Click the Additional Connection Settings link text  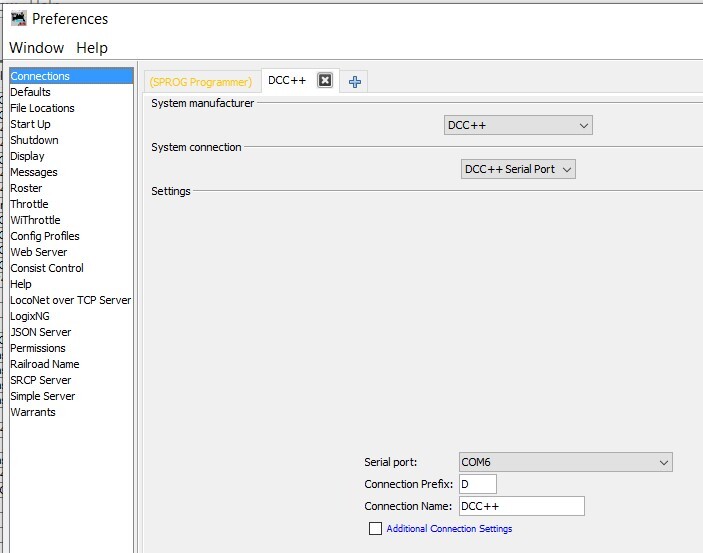click(449, 528)
